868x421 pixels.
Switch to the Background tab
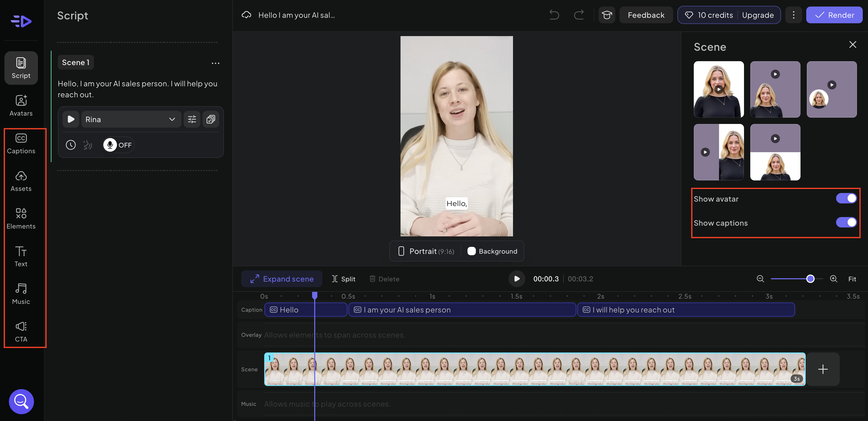point(492,251)
